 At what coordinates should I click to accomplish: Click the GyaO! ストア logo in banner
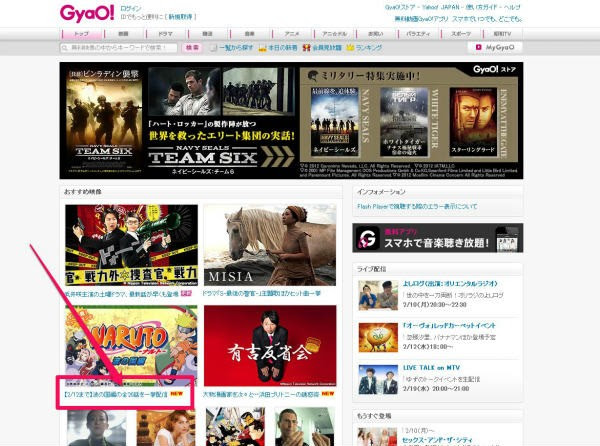click(494, 69)
